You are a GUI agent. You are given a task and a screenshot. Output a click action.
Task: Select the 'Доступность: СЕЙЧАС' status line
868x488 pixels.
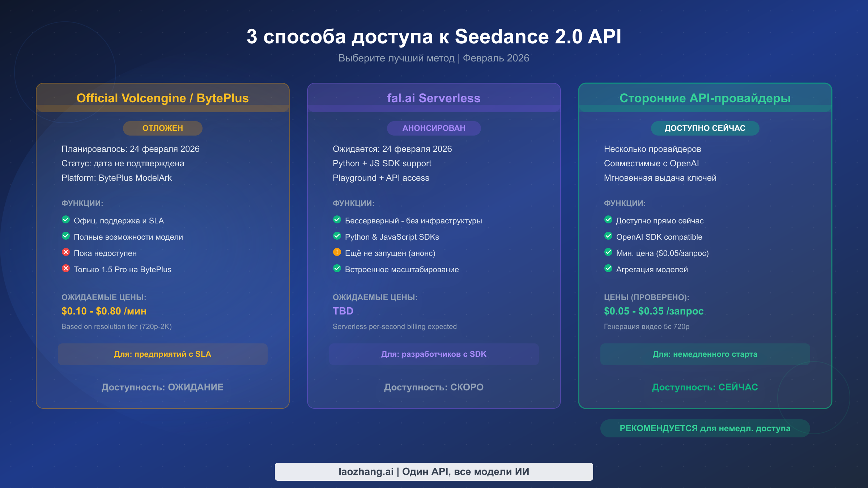(705, 387)
